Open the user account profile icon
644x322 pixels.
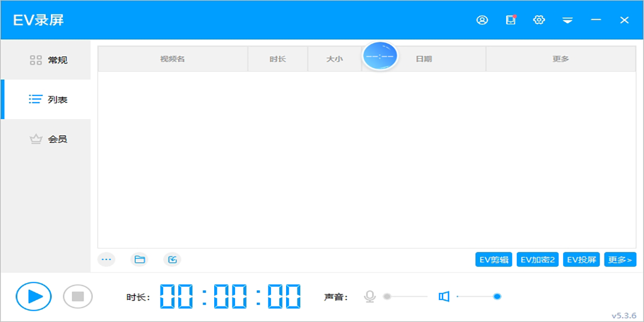pyautogui.click(x=482, y=20)
